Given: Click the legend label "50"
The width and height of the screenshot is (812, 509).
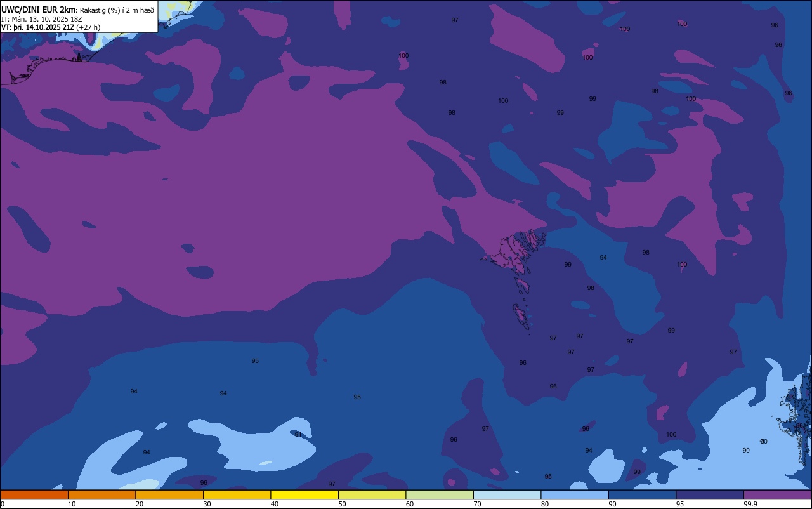Looking at the screenshot, I should [342, 504].
